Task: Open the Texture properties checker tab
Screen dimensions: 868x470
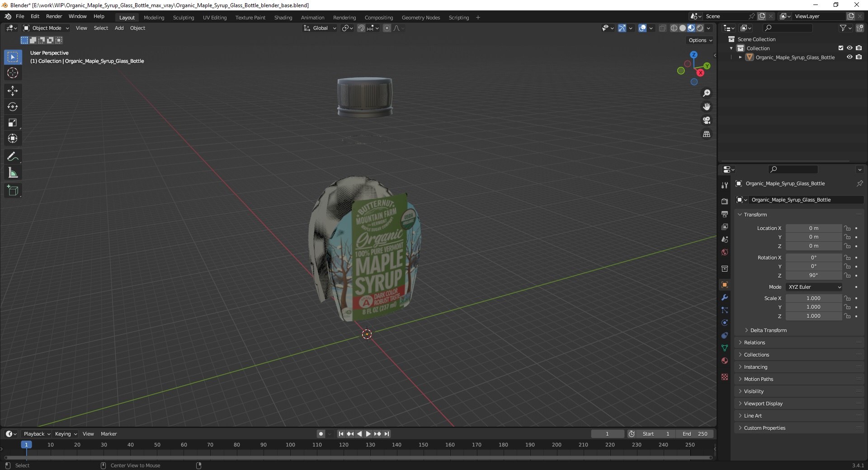Action: [725, 377]
